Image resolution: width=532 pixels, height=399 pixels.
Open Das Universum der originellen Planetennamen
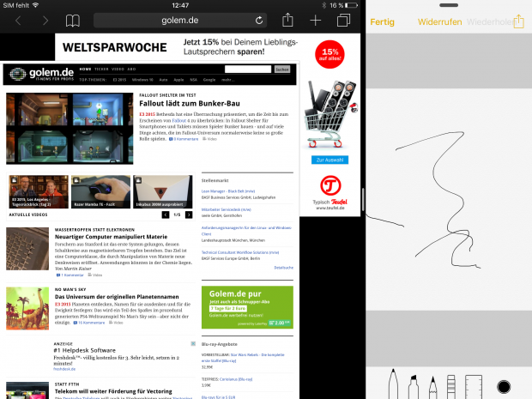(x=117, y=297)
